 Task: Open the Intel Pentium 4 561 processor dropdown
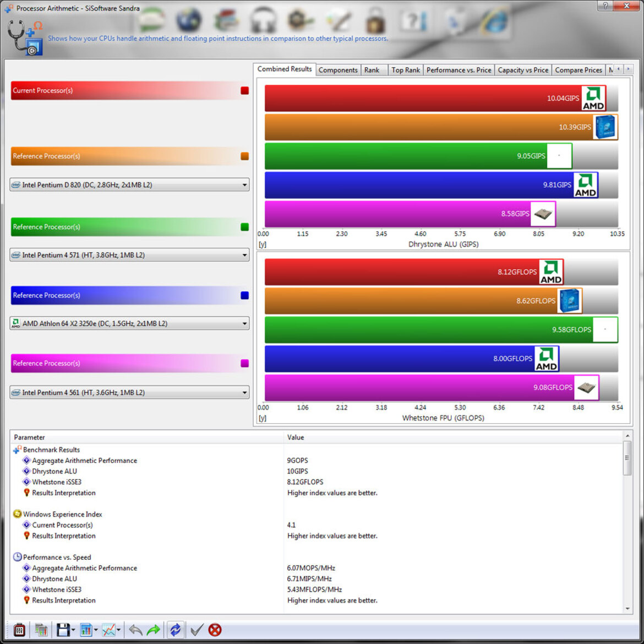(129, 392)
